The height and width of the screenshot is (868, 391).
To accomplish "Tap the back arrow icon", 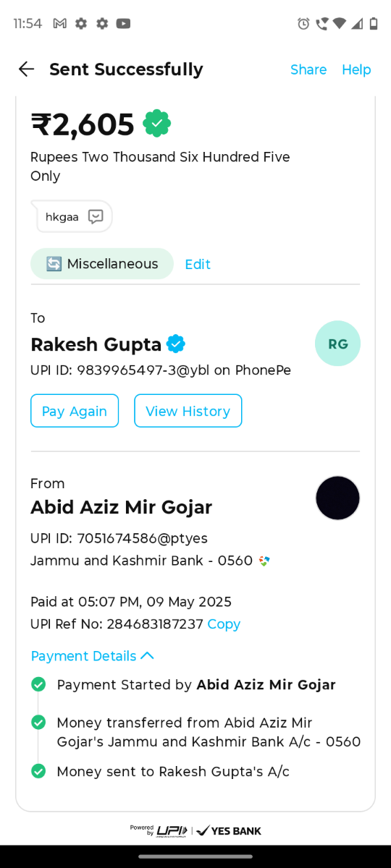I will pos(26,69).
